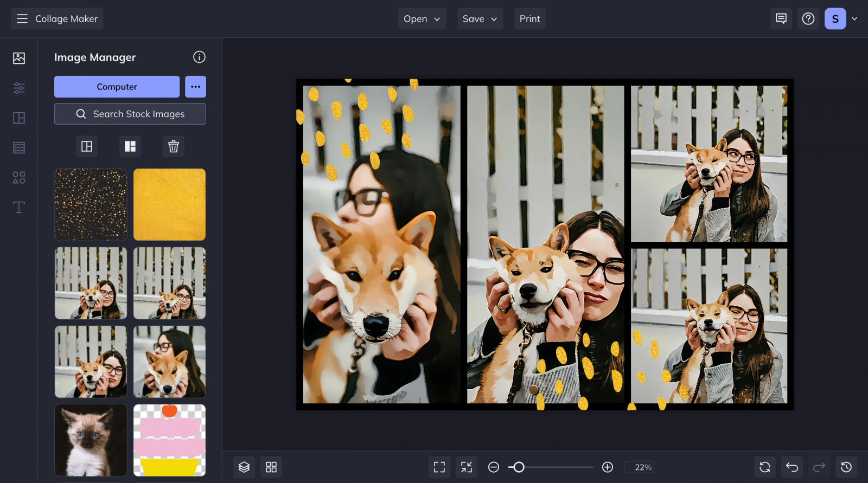Open the Customize sliders sidebar icon
868x483 pixels.
(19, 88)
